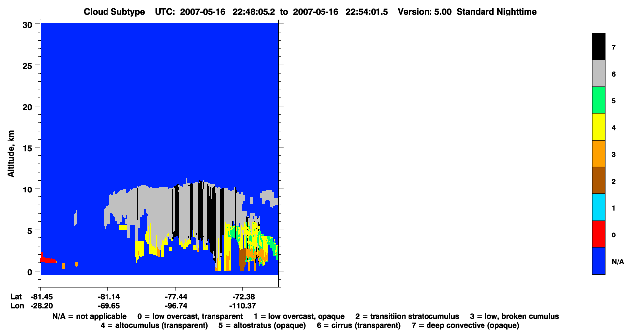Viewport: 644px width, 330px height.
Task: Click 'Version: 5.00' in the plot title
Action: click(x=425, y=12)
